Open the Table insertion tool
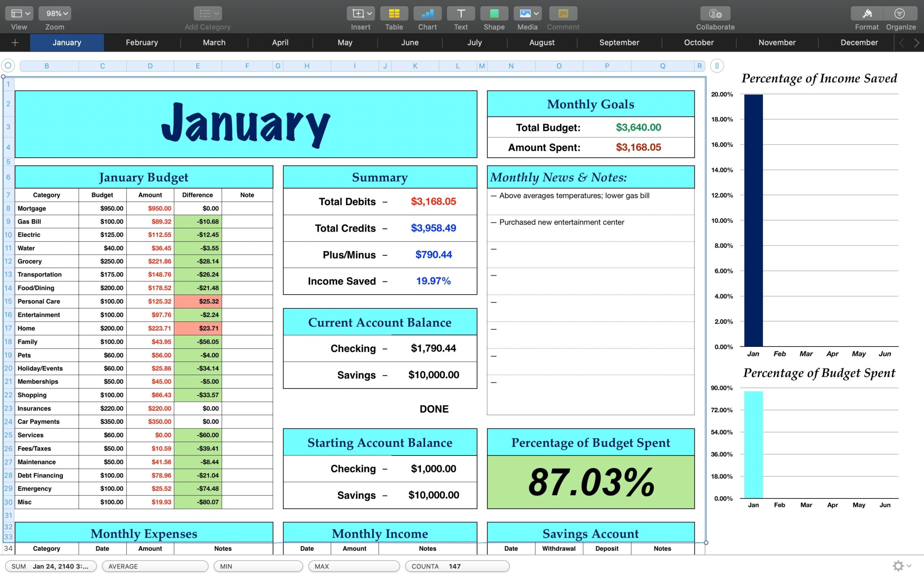924x577 pixels. coord(394,13)
